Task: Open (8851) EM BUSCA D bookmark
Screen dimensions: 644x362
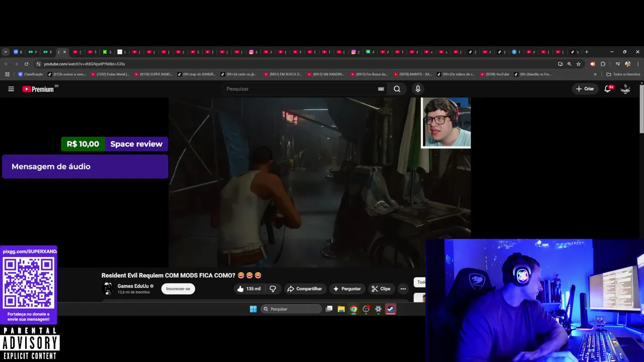Action: pyautogui.click(x=283, y=74)
